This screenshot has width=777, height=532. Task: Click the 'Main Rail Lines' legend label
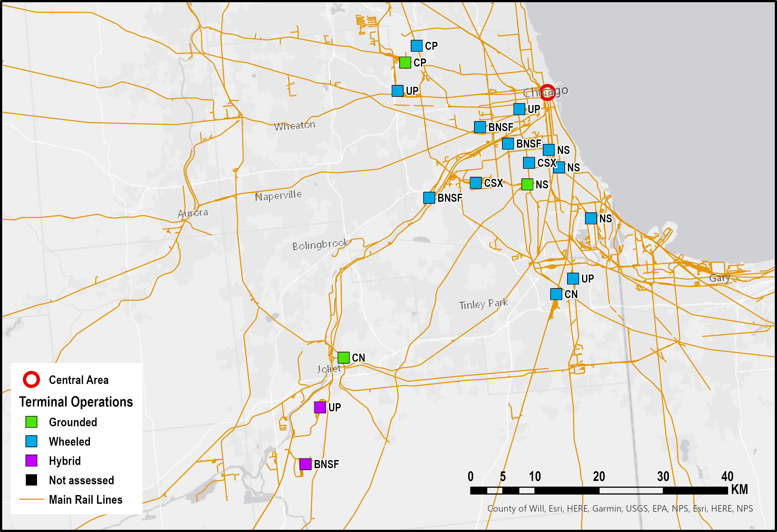pos(86,500)
